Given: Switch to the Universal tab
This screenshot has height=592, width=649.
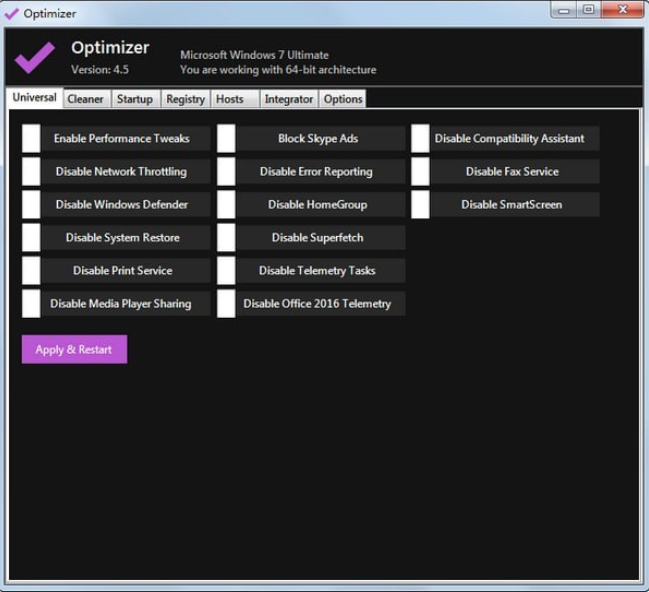Looking at the screenshot, I should click(35, 98).
